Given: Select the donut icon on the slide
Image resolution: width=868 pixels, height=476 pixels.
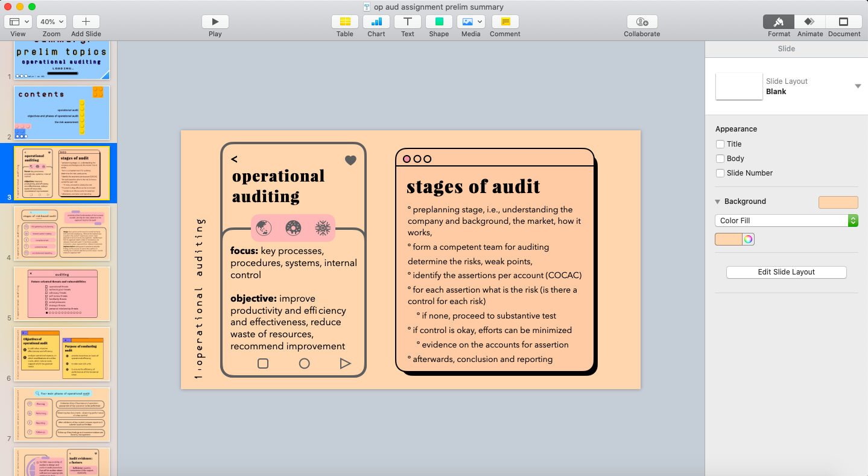Looking at the screenshot, I should pyautogui.click(x=293, y=228).
